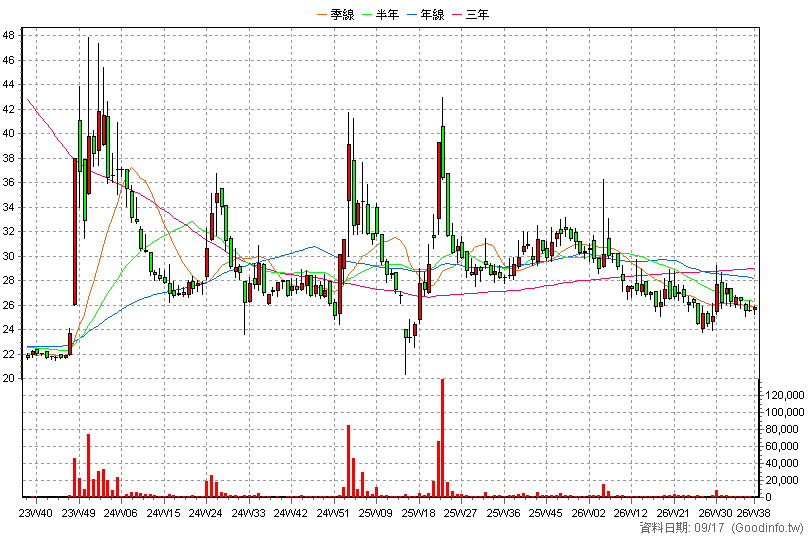Click the 24W06 x-axis label

pyautogui.click(x=121, y=513)
